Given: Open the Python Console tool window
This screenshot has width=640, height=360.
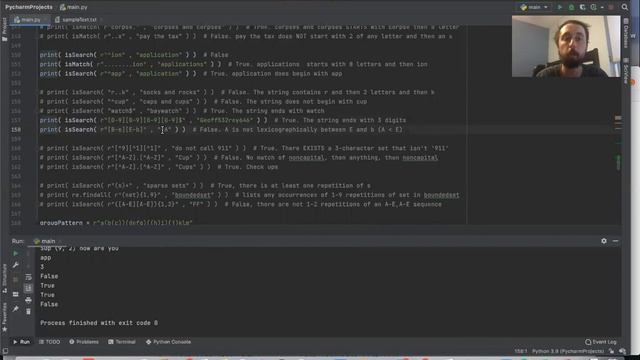Looking at the screenshot, I should [168, 342].
